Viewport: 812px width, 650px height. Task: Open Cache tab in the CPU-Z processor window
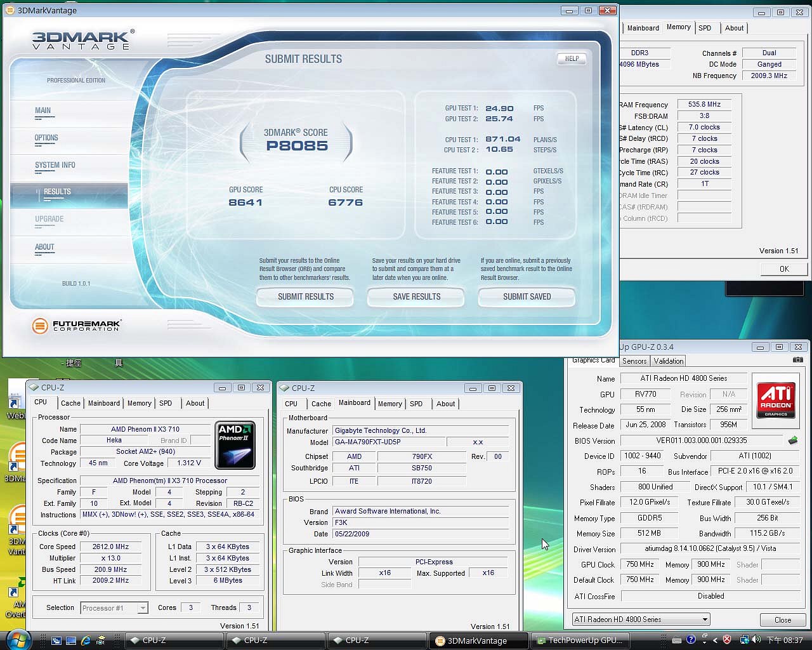[70, 403]
